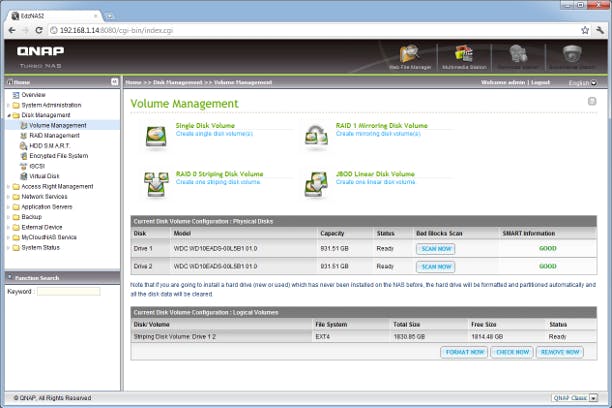Image resolution: width=612 pixels, height=408 pixels.
Task: Click Create one linear disk volume link
Action: 375,182
